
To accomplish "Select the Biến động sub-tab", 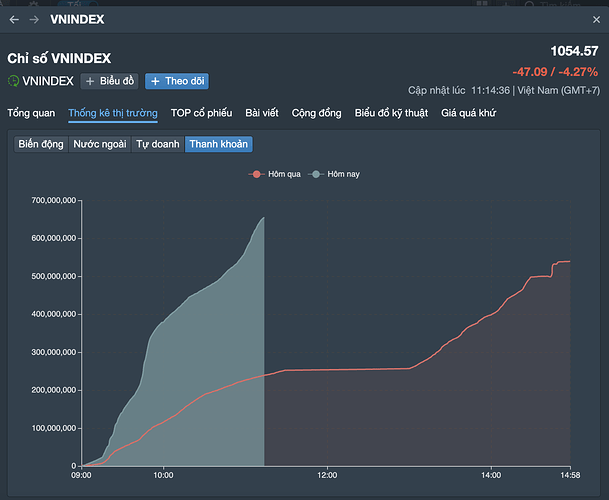I will tap(40, 144).
